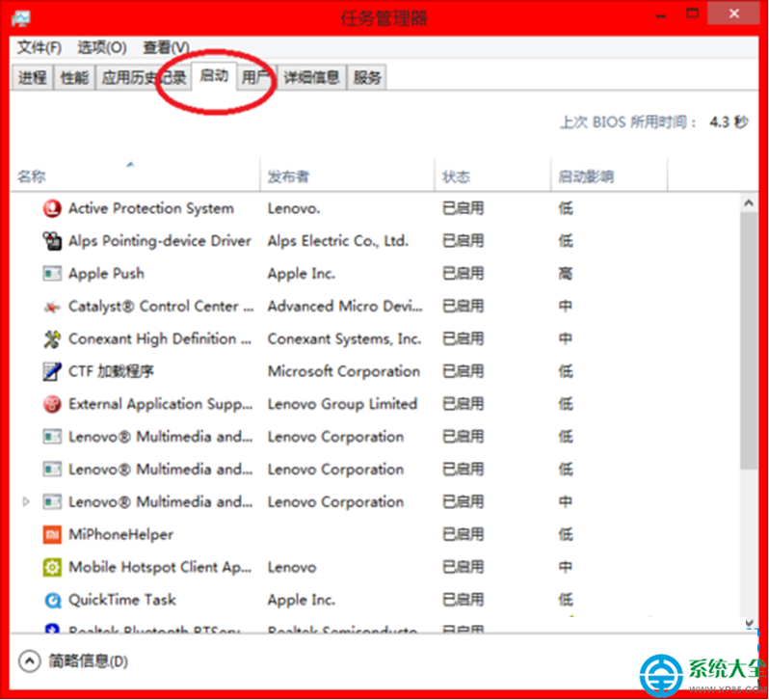
Task: Select the Alps Pointing-device Driver icon
Action: [x=52, y=241]
